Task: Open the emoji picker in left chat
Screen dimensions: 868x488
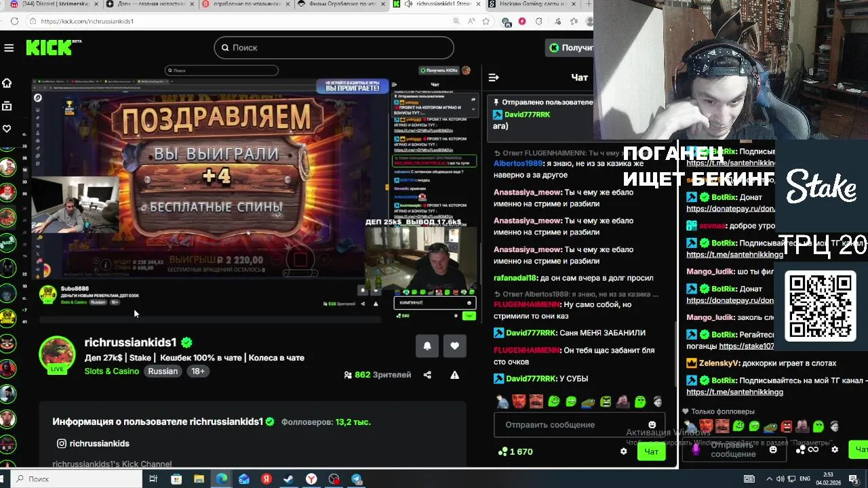Action: coord(652,425)
